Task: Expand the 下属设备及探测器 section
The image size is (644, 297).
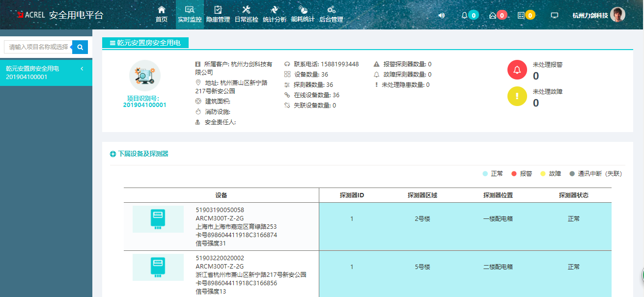Action: pyautogui.click(x=140, y=154)
